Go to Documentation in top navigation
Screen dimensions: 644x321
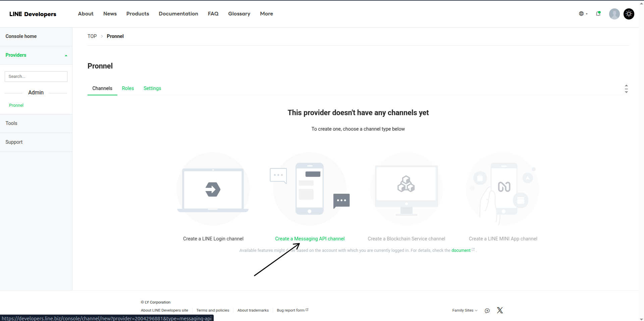(x=178, y=14)
